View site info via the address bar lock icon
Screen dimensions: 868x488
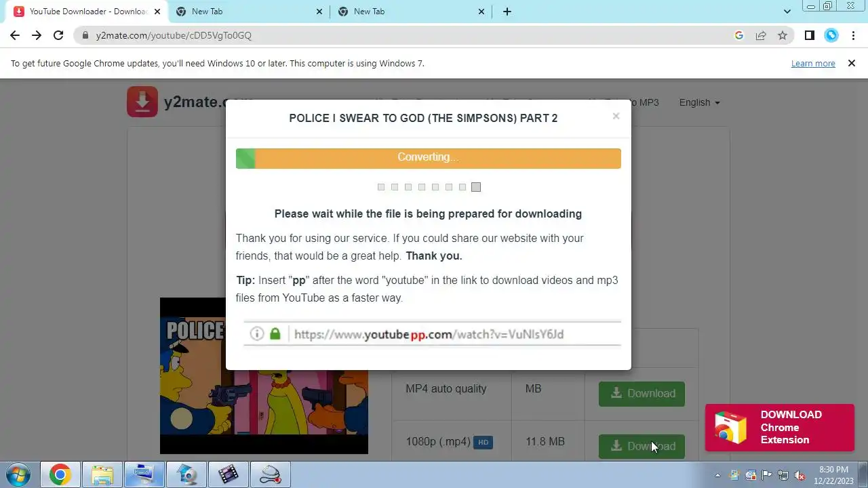coord(85,35)
